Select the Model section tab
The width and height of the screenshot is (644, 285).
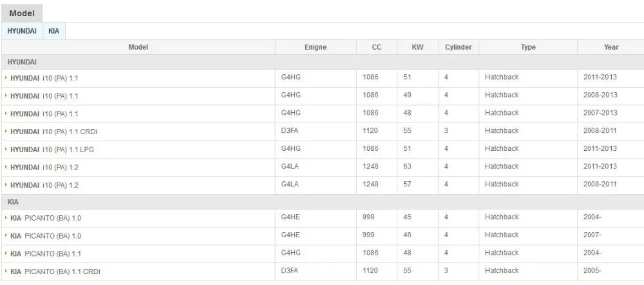[x=22, y=14]
